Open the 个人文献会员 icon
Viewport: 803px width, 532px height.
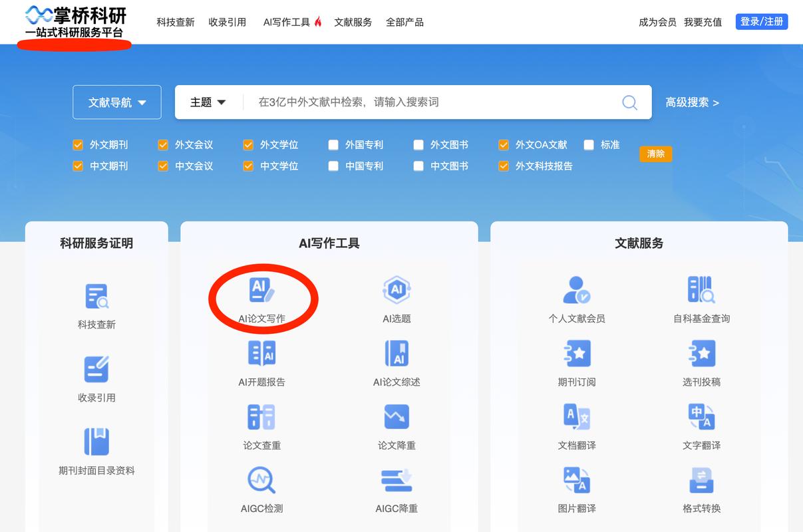pos(576,290)
